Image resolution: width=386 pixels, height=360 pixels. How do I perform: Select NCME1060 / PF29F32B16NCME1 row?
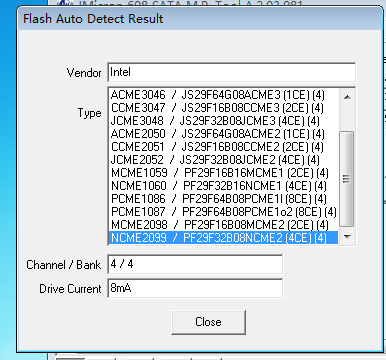[x=224, y=186]
